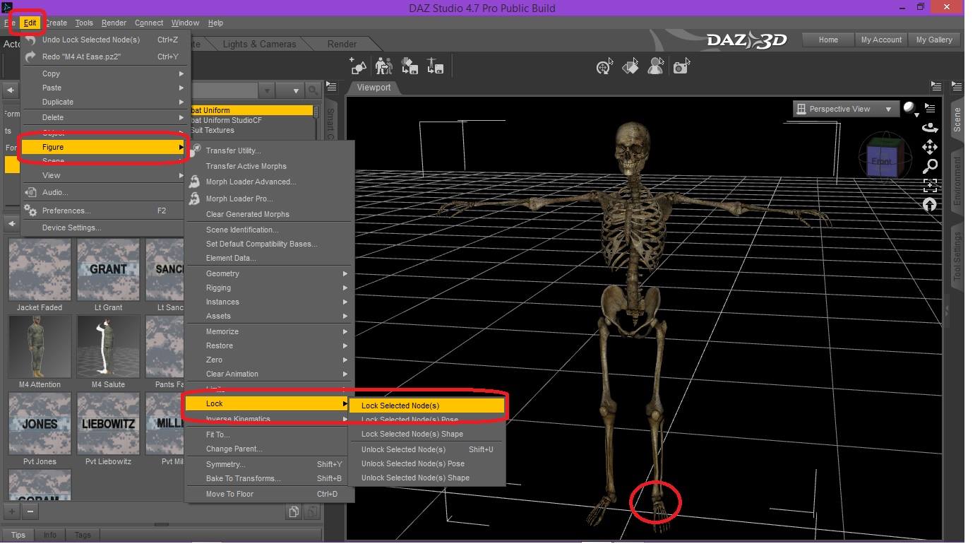Image resolution: width=980 pixels, height=544 pixels.
Task: Switch to the Tips tab
Action: click(x=18, y=535)
